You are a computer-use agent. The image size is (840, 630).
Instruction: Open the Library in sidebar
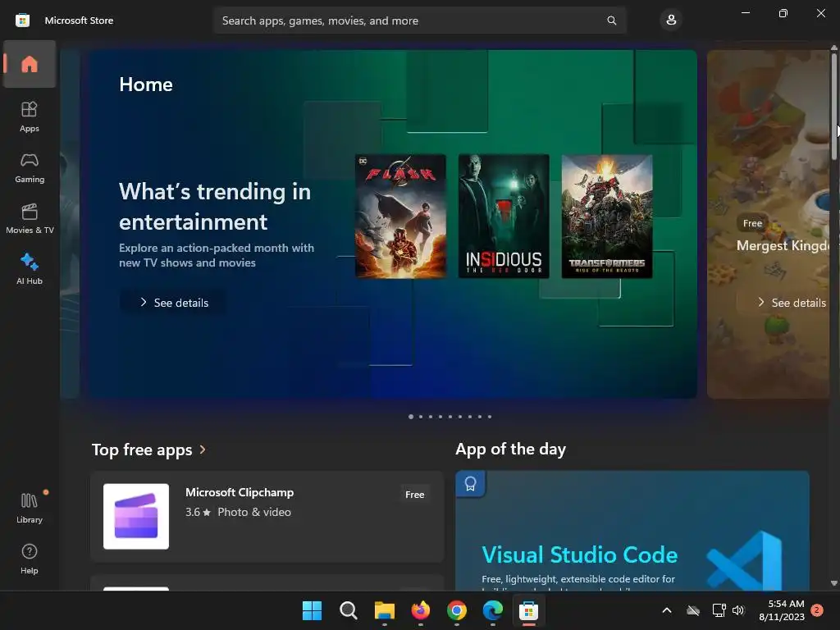click(30, 508)
